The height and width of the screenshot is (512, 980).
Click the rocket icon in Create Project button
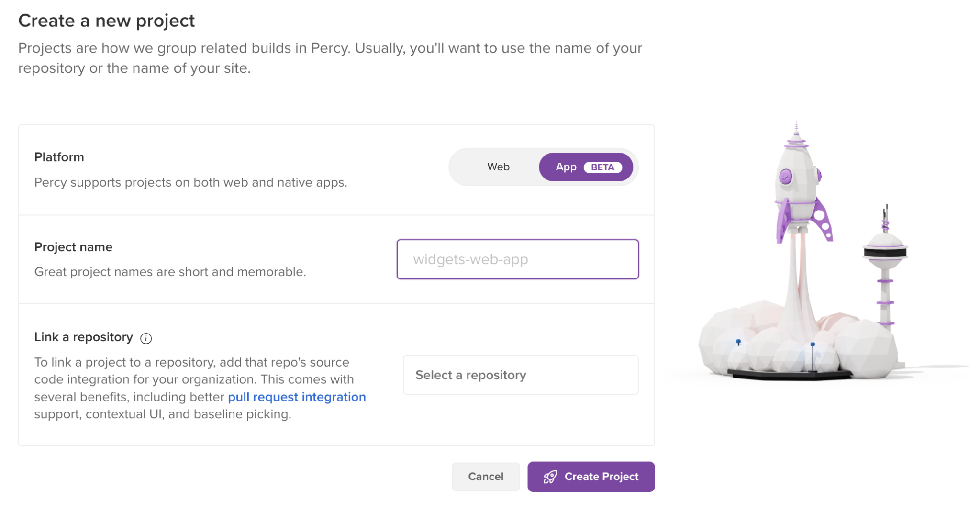550,477
